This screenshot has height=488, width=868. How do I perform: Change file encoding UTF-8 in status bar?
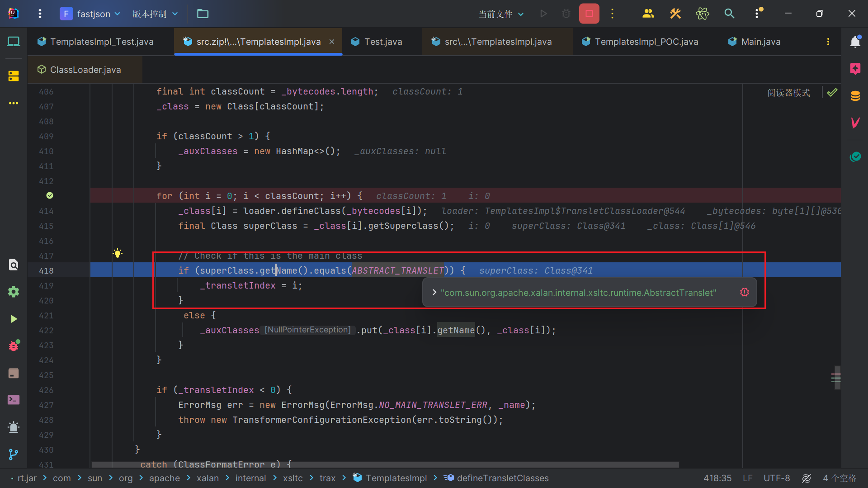pos(777,479)
